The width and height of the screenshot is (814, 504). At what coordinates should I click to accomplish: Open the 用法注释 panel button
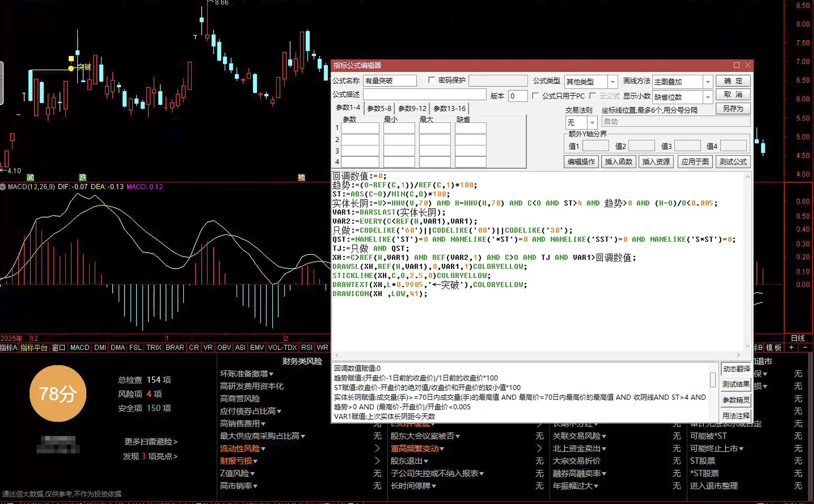click(736, 416)
